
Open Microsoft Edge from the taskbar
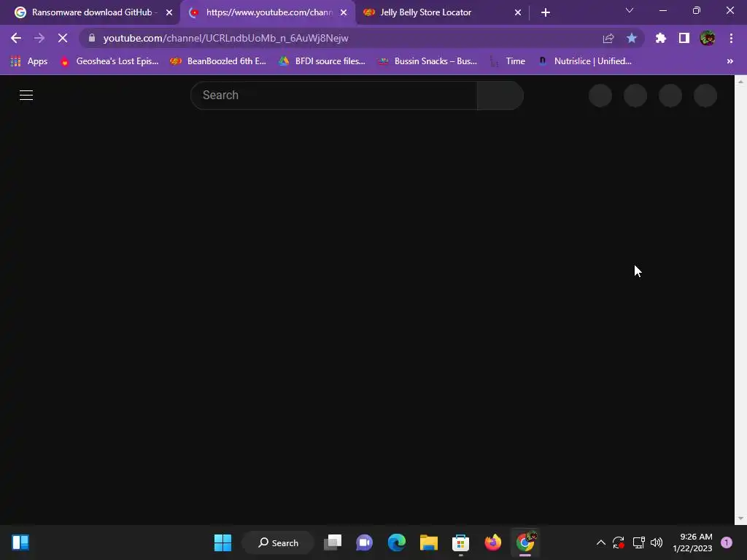(396, 542)
